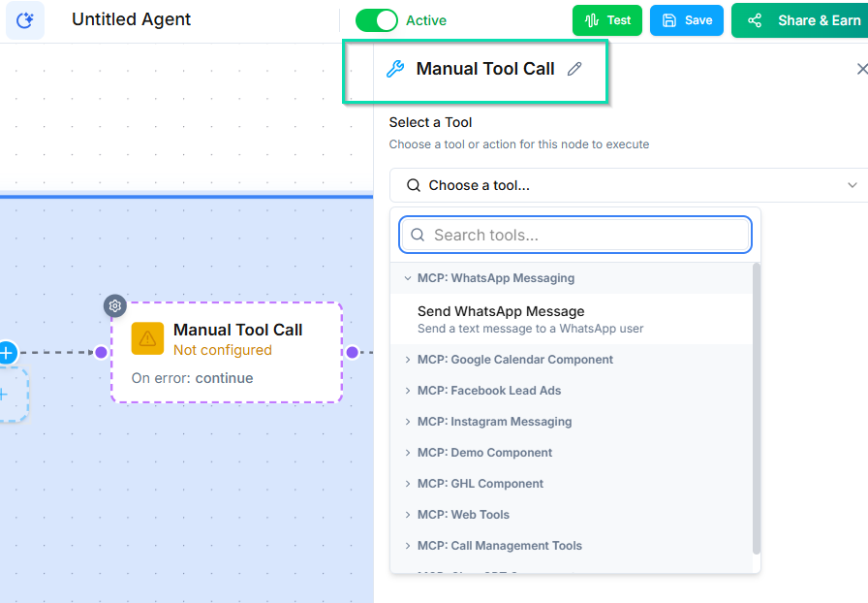Click the magnifier icon in the Choose a tool field
Viewport: 868px width, 603px height.
tap(413, 184)
